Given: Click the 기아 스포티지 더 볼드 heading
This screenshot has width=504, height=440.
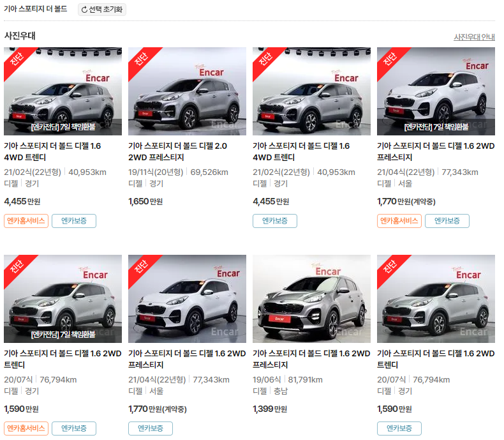Looking at the screenshot, I should coord(35,9).
